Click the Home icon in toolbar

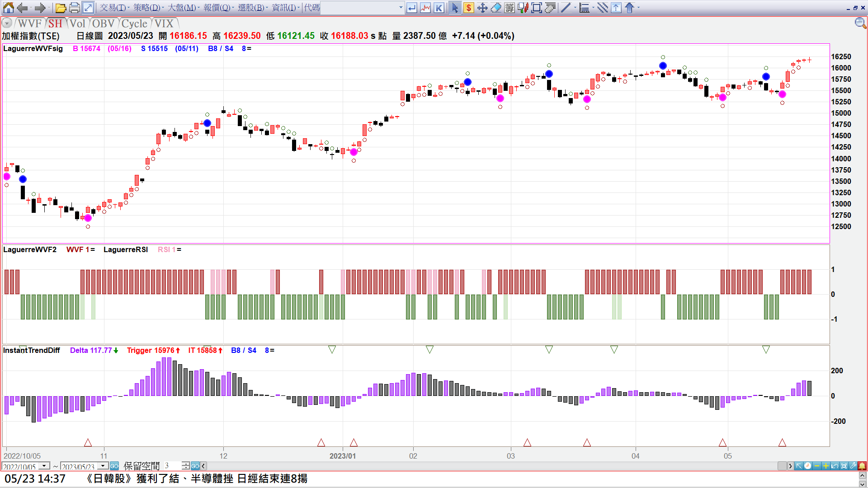(x=8, y=8)
